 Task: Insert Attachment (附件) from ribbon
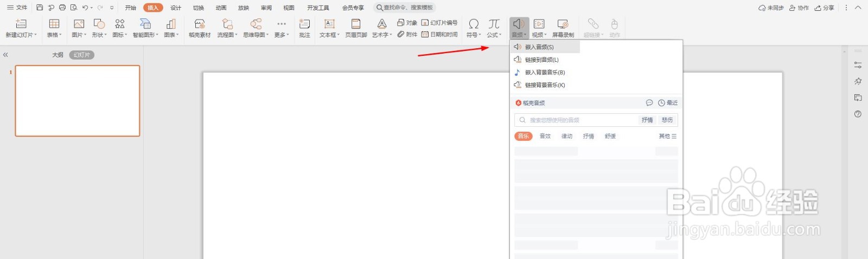click(407, 34)
